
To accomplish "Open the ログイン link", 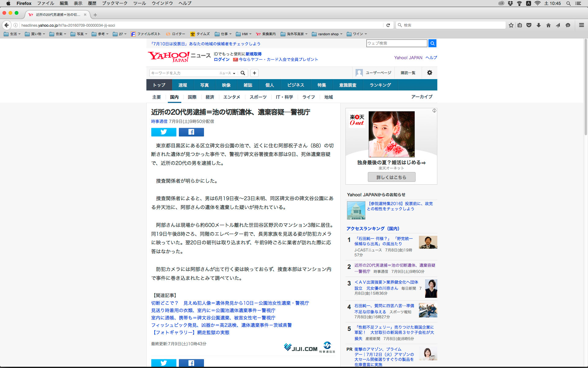I will tap(221, 59).
